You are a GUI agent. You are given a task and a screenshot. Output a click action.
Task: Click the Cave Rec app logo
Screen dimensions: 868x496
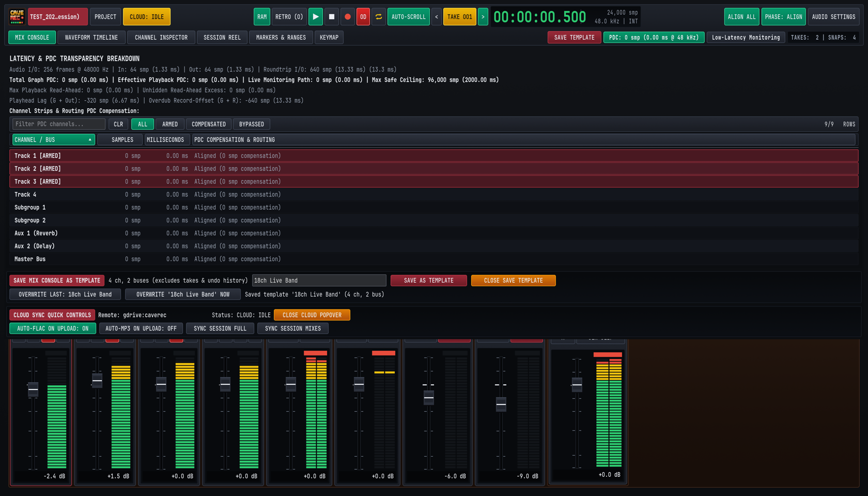(x=17, y=17)
